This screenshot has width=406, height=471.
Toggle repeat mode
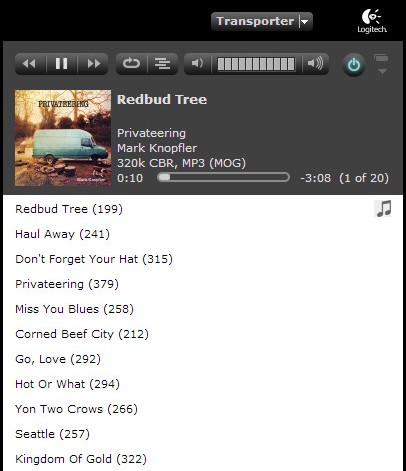(131, 63)
